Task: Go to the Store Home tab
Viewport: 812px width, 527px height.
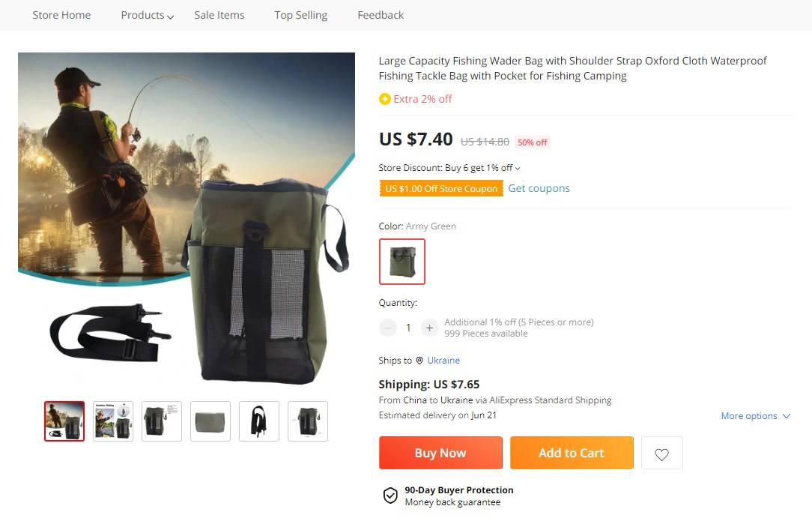Action: point(61,15)
